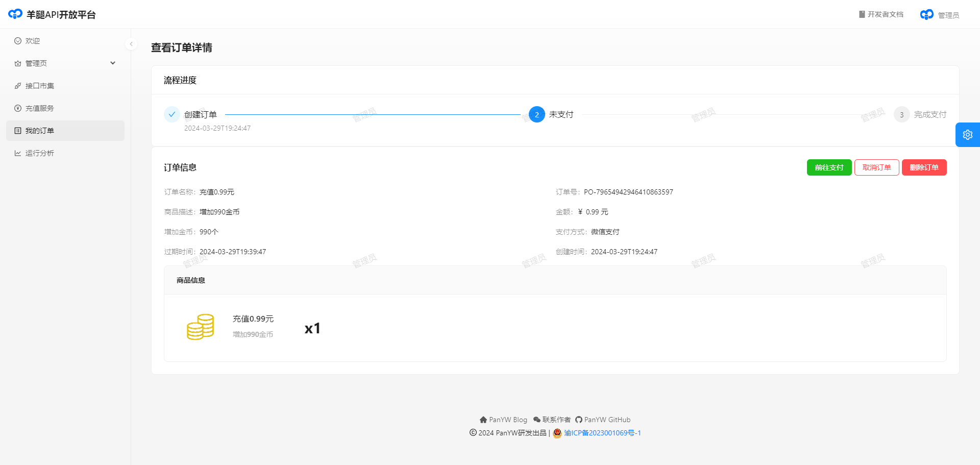The image size is (980, 465).
Task: Open 欢迎 page from sidebar
Action: (33, 41)
